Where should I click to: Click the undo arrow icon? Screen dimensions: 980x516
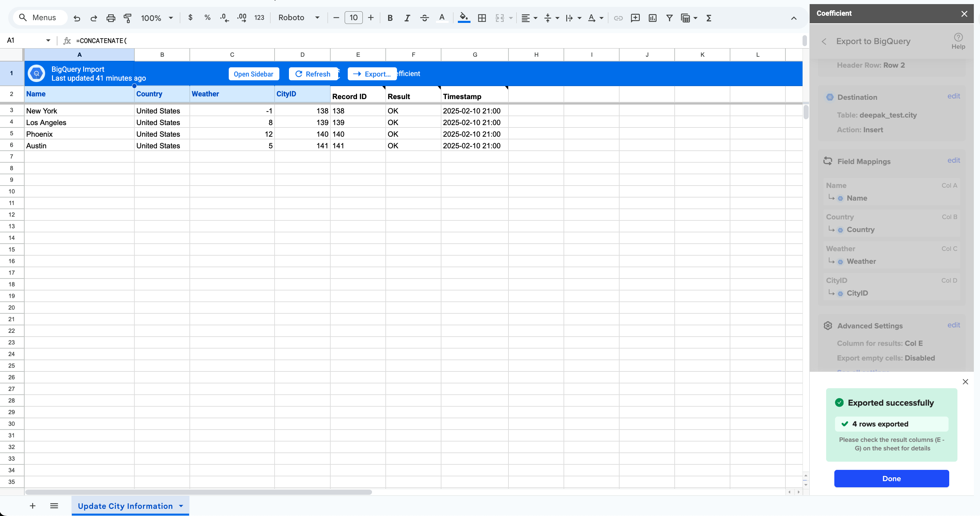click(77, 18)
